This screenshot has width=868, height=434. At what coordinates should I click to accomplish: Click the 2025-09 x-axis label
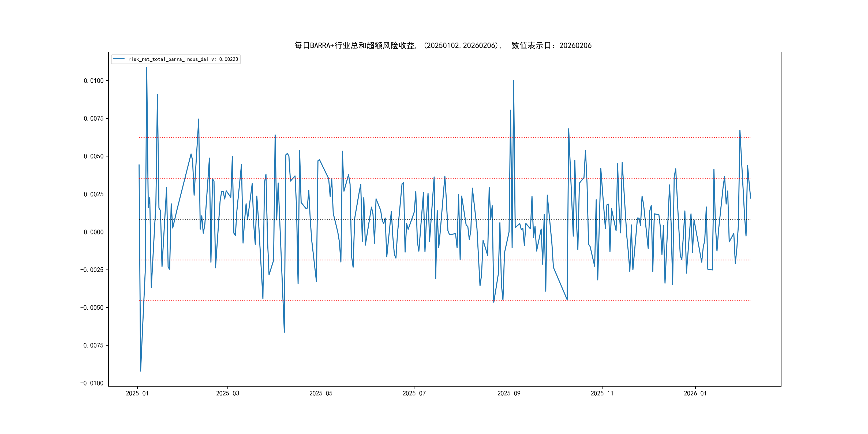(509, 393)
